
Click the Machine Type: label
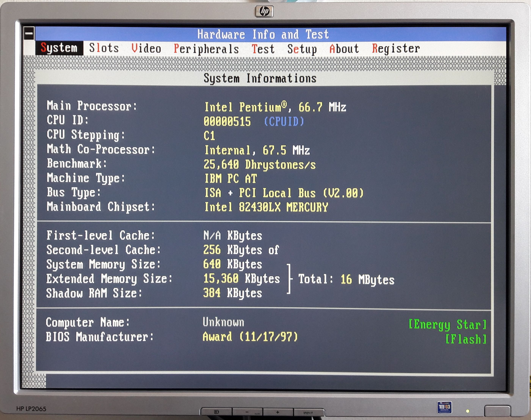click(x=86, y=178)
